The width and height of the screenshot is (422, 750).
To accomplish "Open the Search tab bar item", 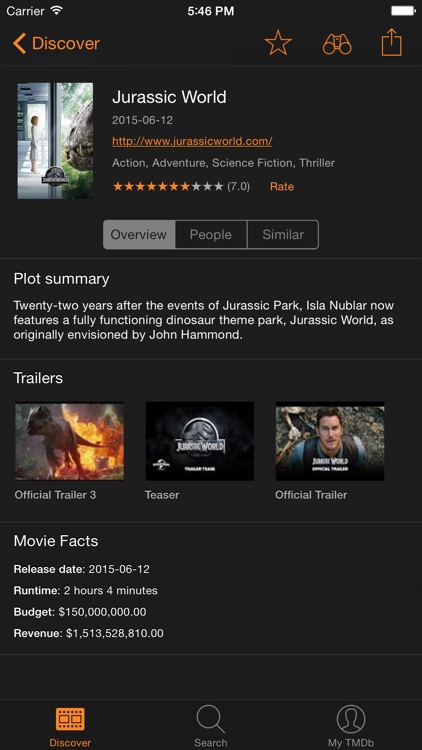I will 211,726.
